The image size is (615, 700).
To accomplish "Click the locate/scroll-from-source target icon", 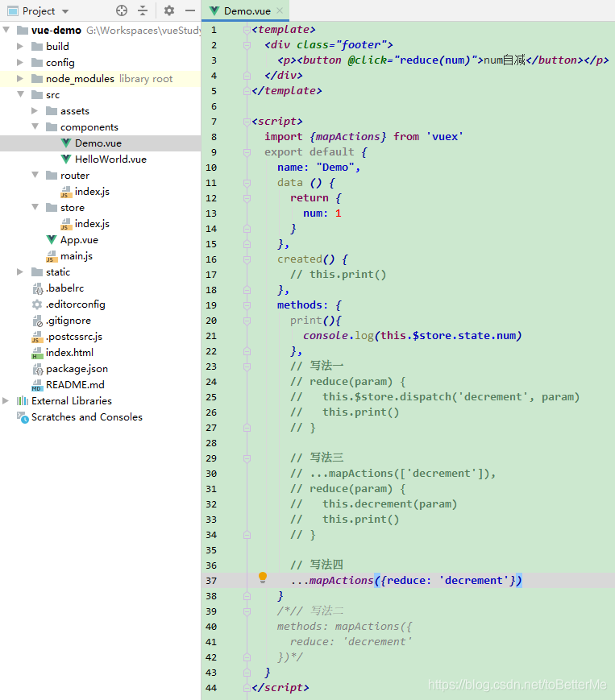I will tap(122, 10).
